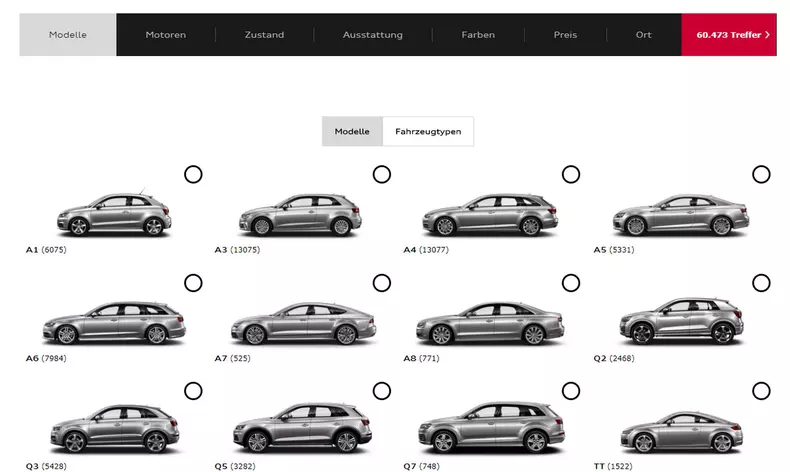This screenshot has width=790, height=472.
Task: Show the 60.473 Treffer results
Action: pos(729,35)
